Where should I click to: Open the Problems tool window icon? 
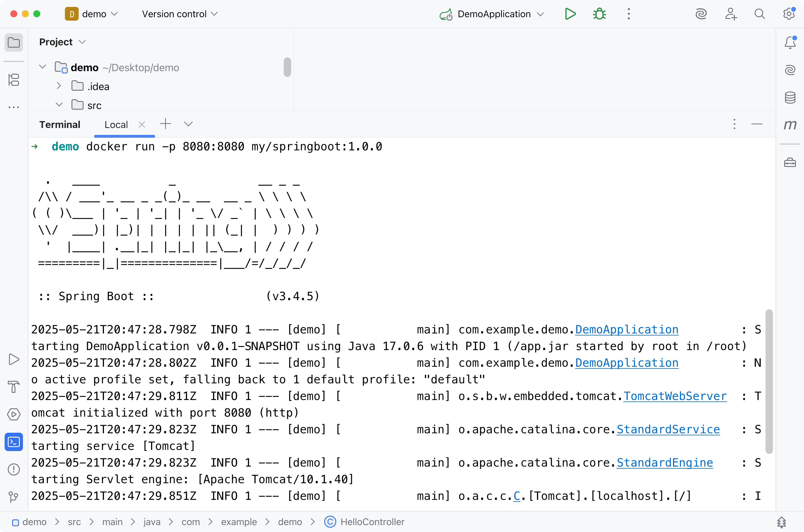coord(13,469)
